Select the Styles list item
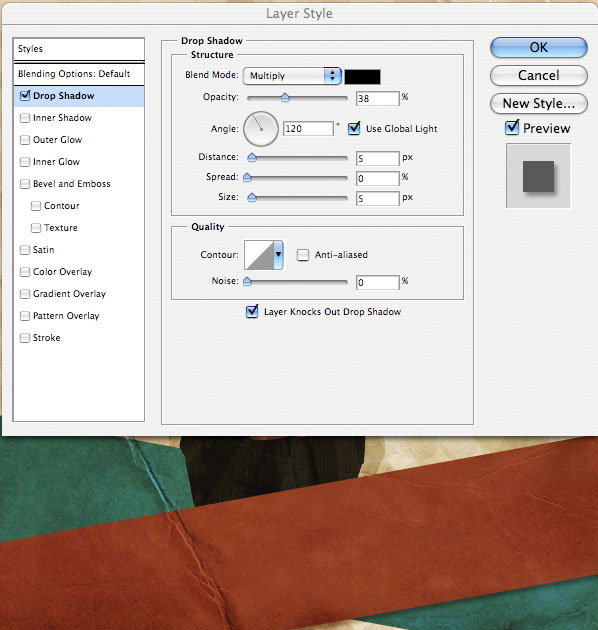 pyautogui.click(x=79, y=49)
